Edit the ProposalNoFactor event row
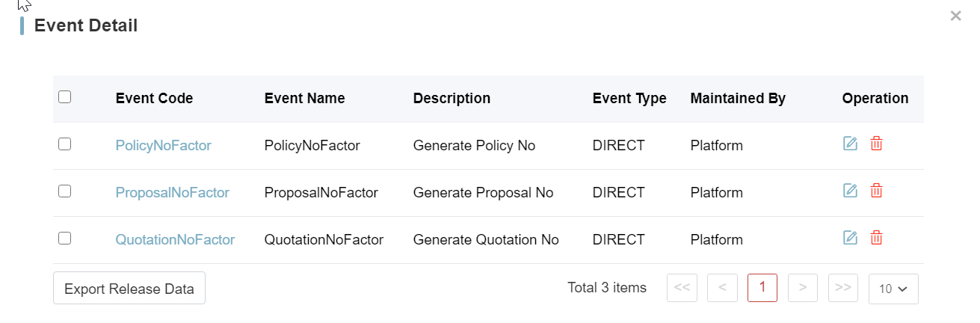Image resolution: width=980 pixels, height=323 pixels. coord(850,191)
